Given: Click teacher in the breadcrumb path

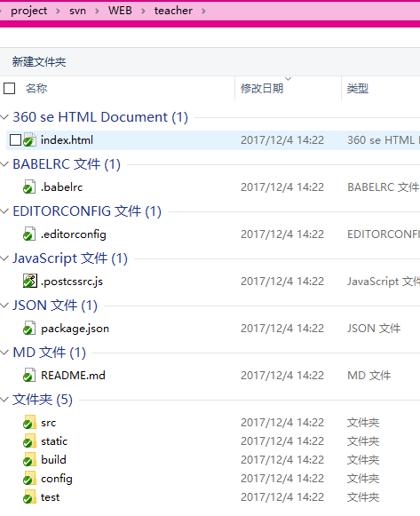Looking at the screenshot, I should point(173,11).
